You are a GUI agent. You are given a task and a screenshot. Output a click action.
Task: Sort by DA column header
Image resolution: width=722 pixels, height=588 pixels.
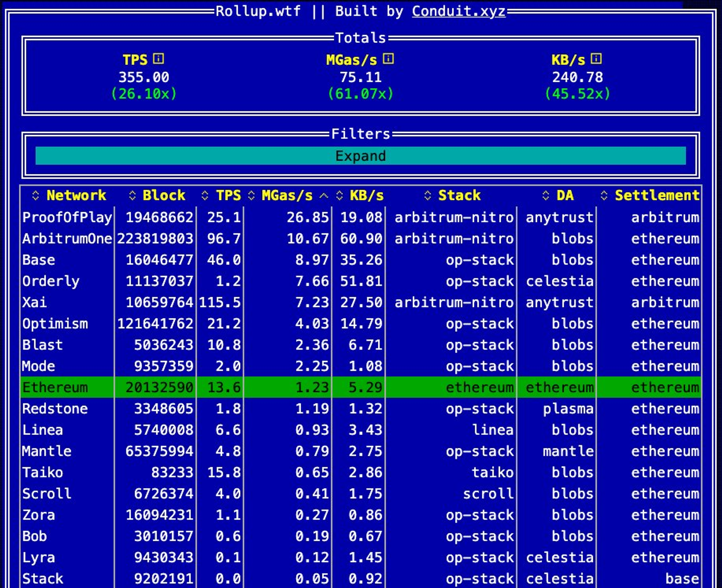[x=565, y=195]
